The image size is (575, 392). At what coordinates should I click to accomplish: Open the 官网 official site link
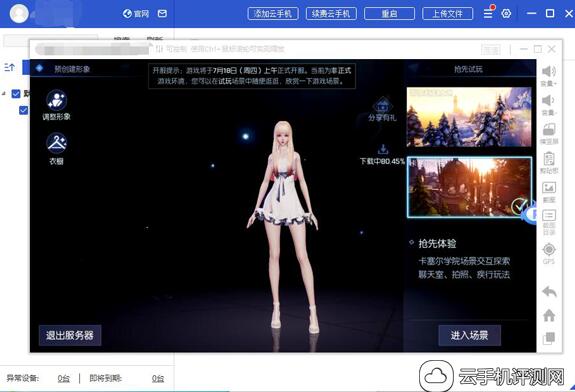point(136,14)
